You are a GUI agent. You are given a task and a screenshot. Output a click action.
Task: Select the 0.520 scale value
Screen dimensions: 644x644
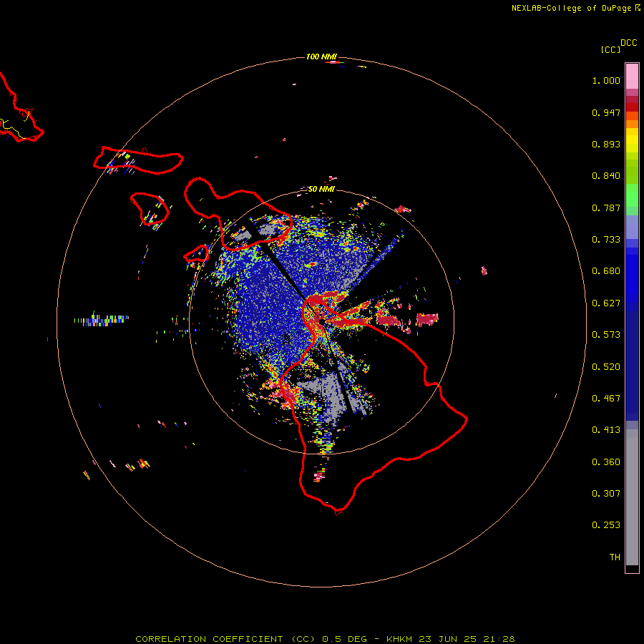coord(606,367)
